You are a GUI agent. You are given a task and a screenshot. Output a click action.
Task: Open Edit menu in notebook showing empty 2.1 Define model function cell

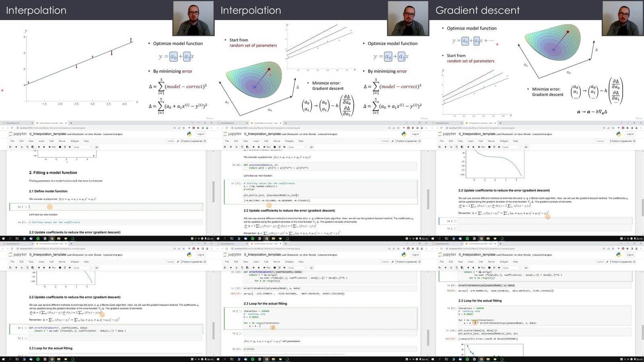pos(21,141)
